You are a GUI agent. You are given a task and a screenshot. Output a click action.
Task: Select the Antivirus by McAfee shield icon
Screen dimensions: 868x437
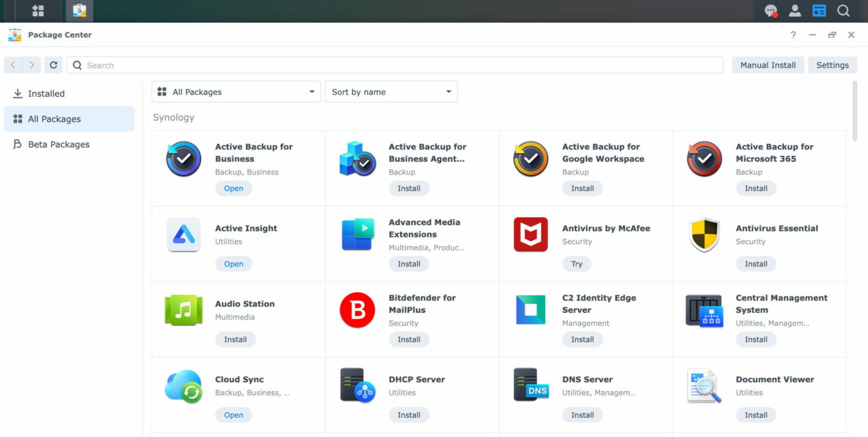pos(530,234)
